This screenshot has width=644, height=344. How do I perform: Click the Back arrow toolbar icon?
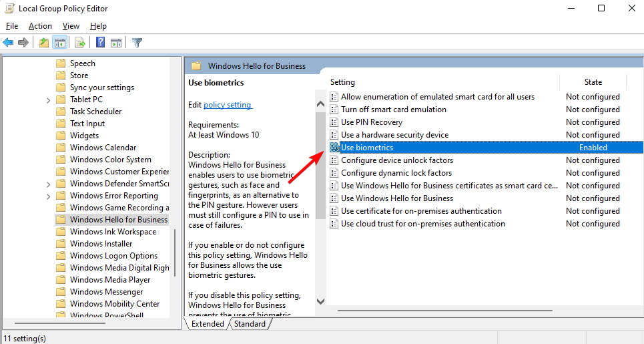[8, 42]
